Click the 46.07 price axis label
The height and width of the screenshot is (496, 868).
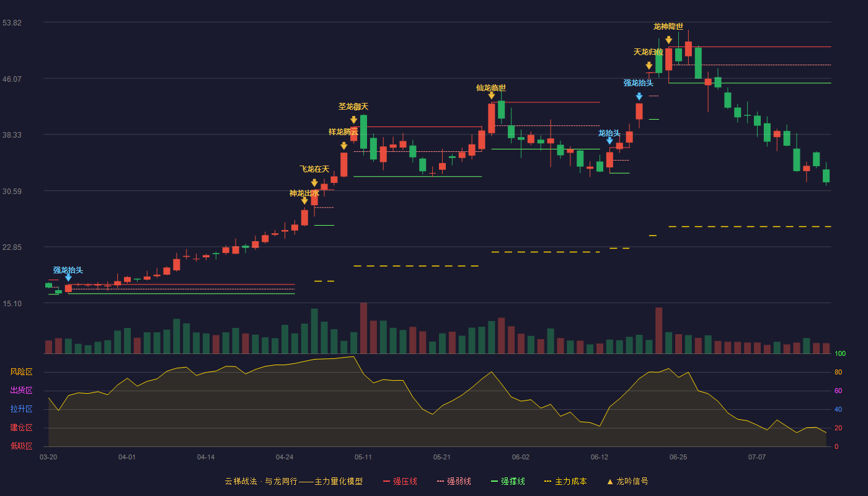point(12,79)
